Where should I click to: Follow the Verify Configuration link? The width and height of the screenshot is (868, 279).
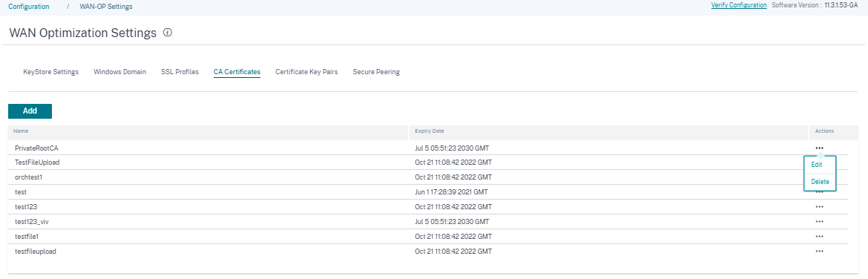[x=739, y=5]
